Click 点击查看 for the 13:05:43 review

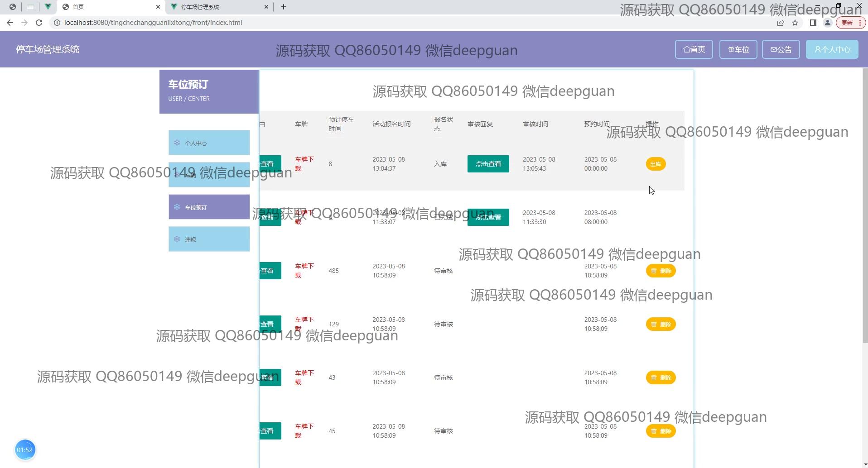(x=488, y=164)
